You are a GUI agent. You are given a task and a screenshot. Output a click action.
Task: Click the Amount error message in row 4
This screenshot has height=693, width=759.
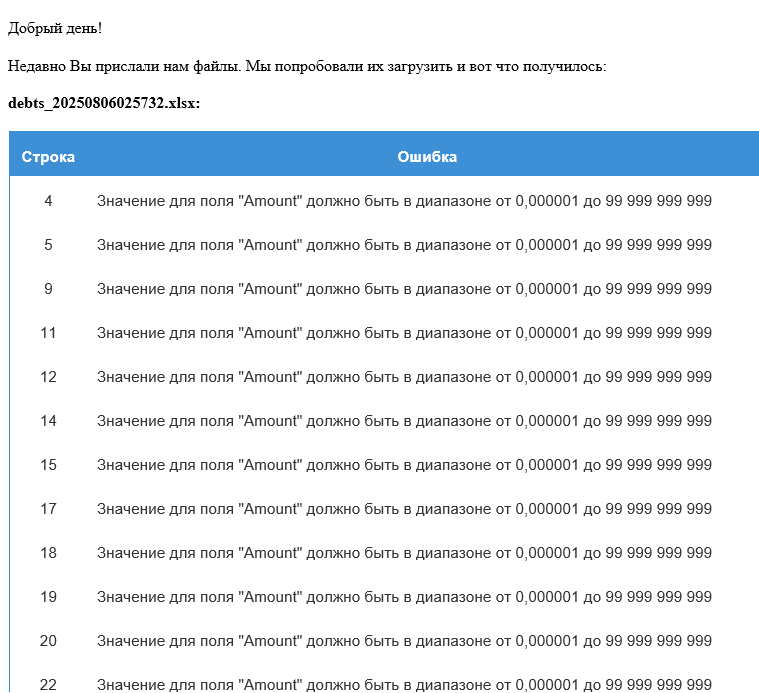404,201
